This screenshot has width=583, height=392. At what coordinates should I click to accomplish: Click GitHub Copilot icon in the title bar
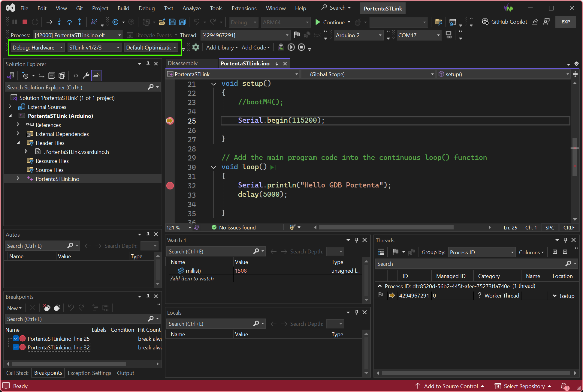[x=485, y=22]
